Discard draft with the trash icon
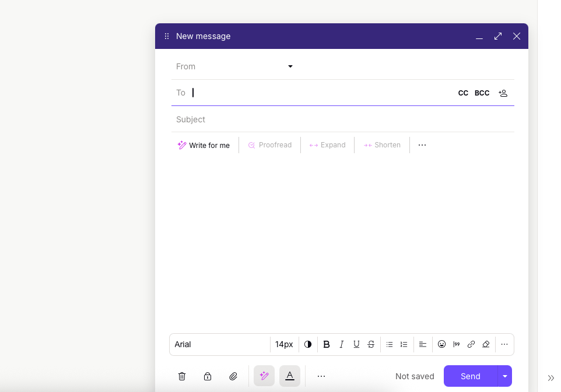 182,376
